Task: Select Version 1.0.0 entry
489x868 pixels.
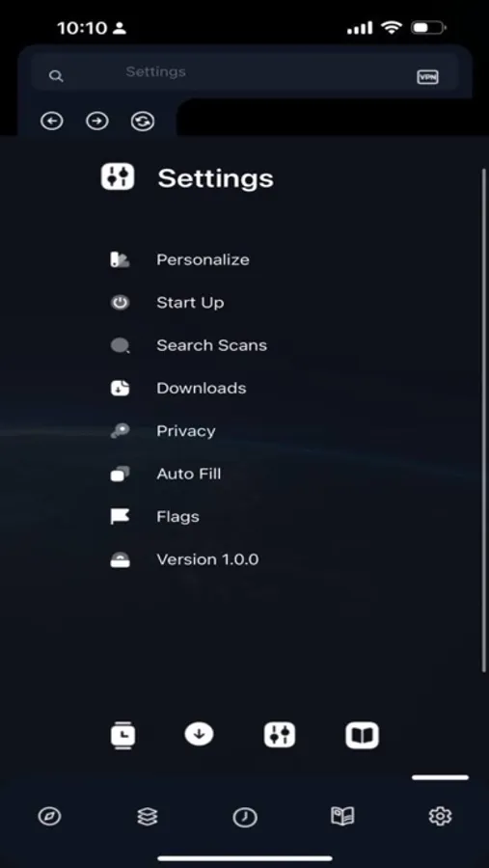Action: pyautogui.click(x=207, y=559)
